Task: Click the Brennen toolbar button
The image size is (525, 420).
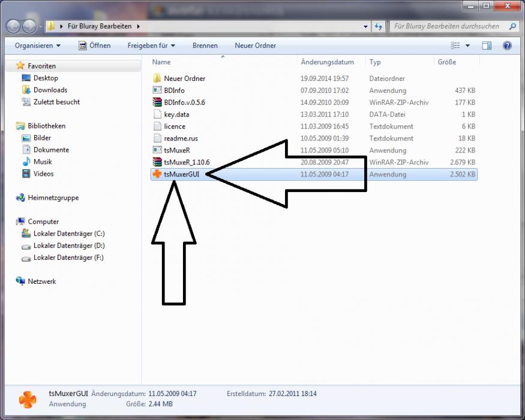Action: point(205,46)
